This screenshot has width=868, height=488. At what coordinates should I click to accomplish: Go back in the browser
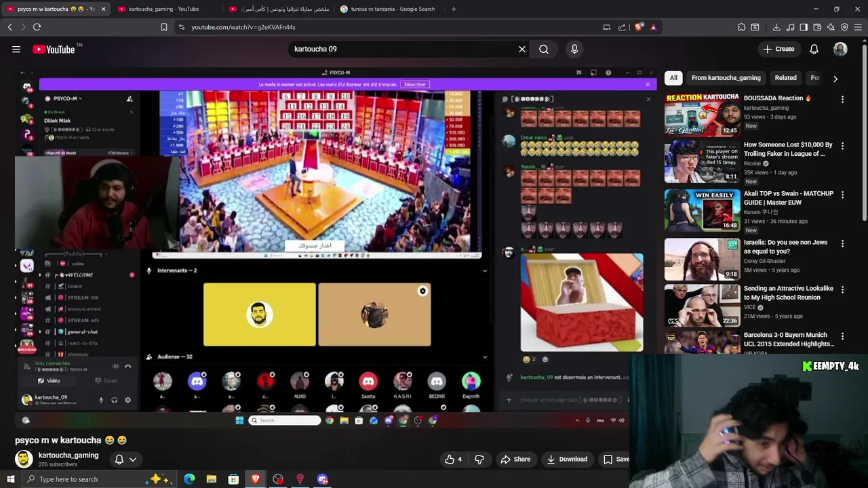click(9, 27)
